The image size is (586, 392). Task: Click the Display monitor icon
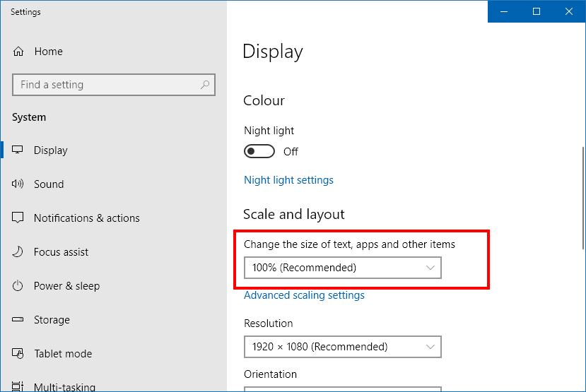18,150
